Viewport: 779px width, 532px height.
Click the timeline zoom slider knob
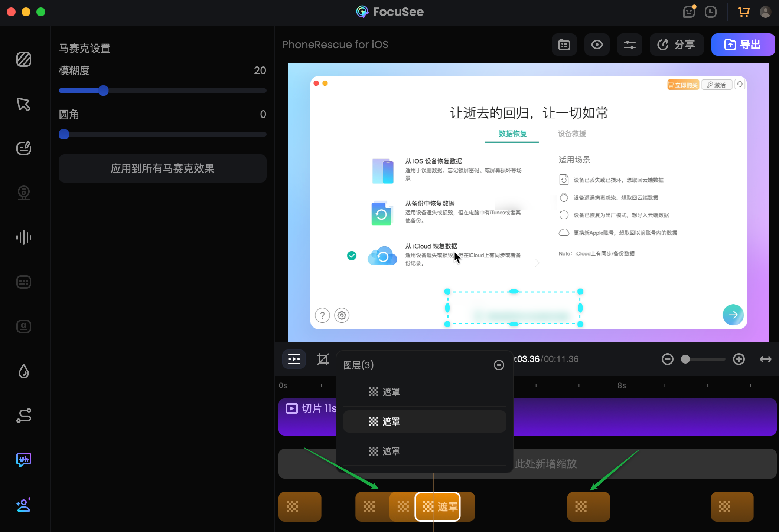(x=685, y=359)
